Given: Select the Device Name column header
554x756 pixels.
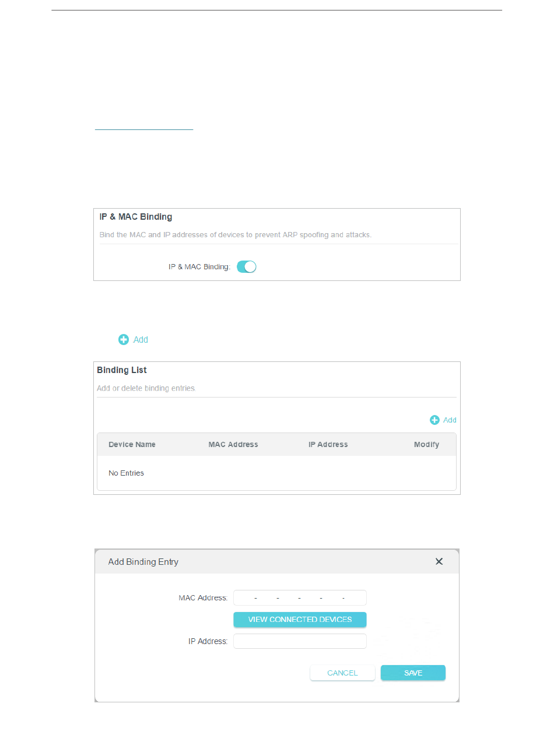Looking at the screenshot, I should point(132,445).
